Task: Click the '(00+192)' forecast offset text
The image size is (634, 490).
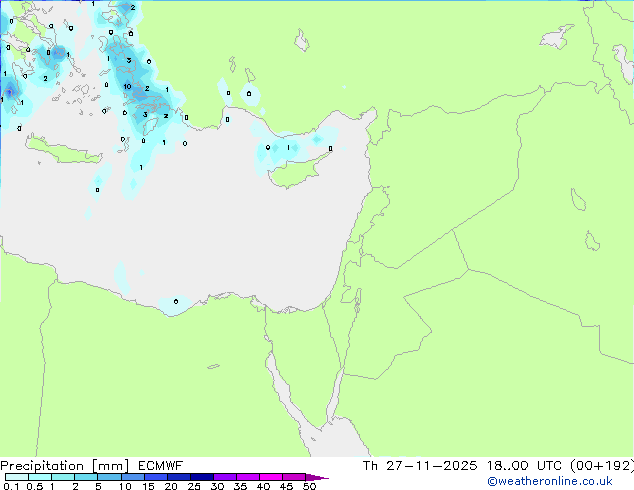Action: coord(602,466)
